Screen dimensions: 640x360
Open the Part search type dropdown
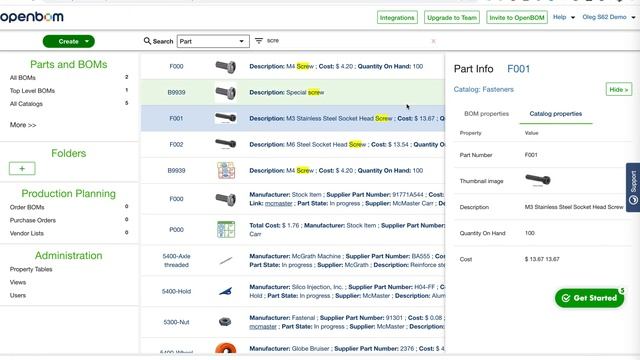213,41
